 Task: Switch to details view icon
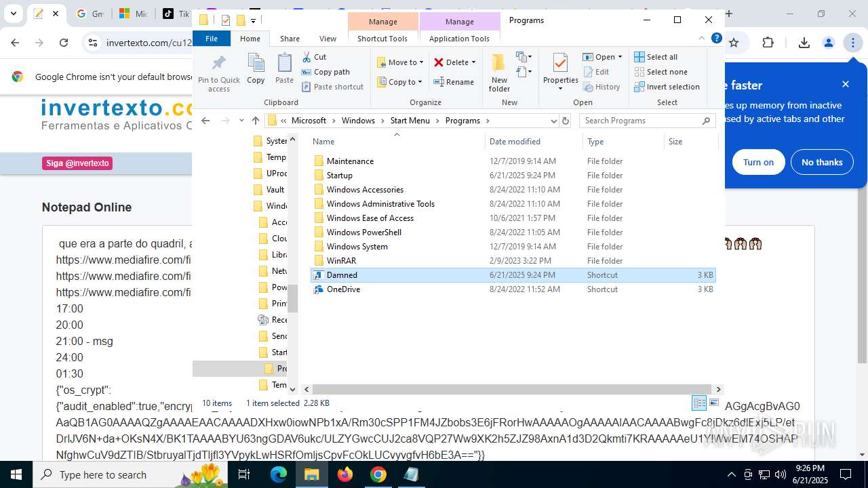pyautogui.click(x=699, y=403)
